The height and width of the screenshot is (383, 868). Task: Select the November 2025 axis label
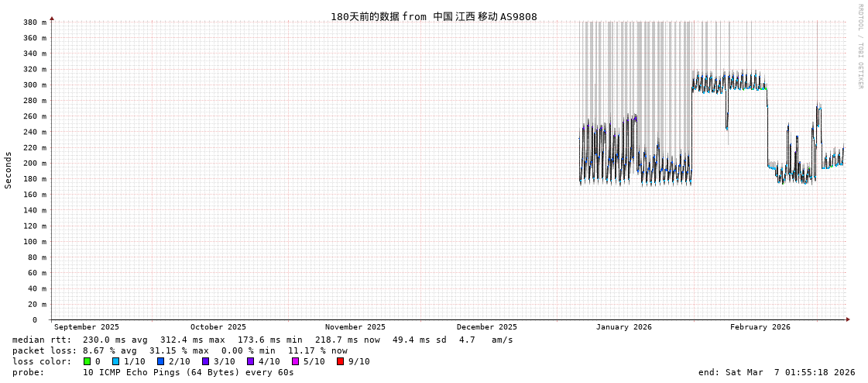355,327
